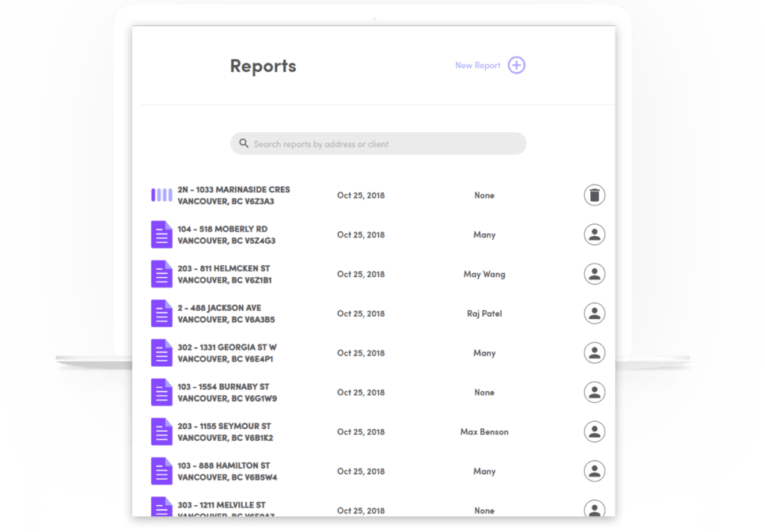Open the client icon for May Wang's report

point(594,273)
